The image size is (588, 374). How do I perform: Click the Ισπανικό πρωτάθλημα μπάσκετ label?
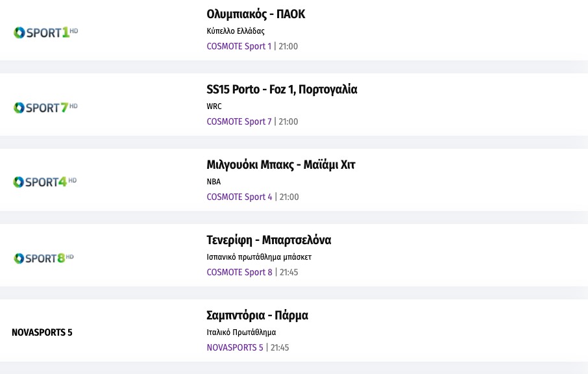click(x=259, y=257)
